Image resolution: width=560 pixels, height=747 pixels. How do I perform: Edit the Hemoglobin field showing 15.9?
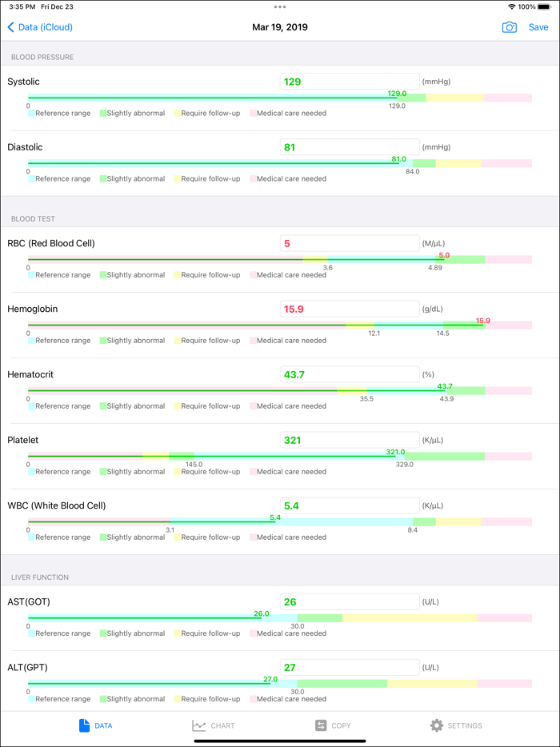point(349,309)
